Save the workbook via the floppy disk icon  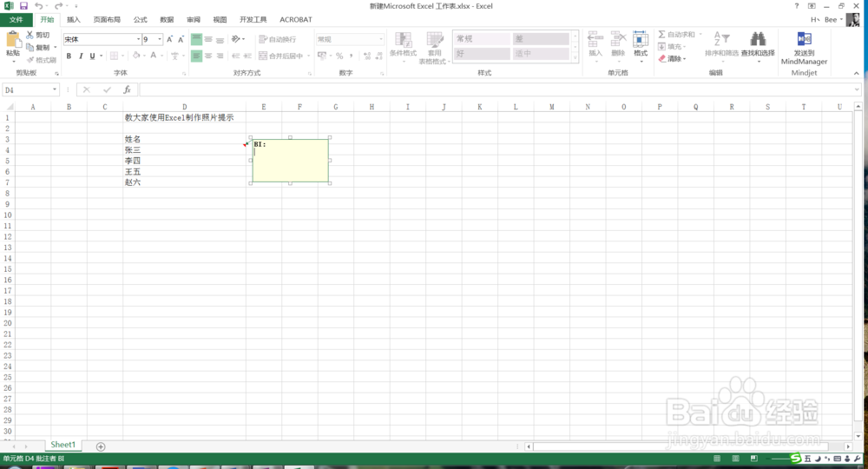(23, 6)
